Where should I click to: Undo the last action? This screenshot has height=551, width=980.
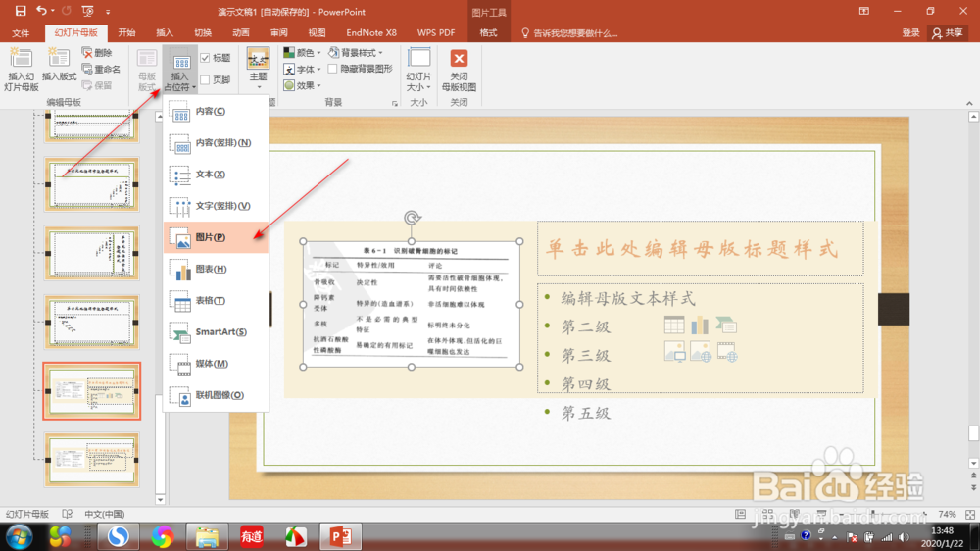41,11
